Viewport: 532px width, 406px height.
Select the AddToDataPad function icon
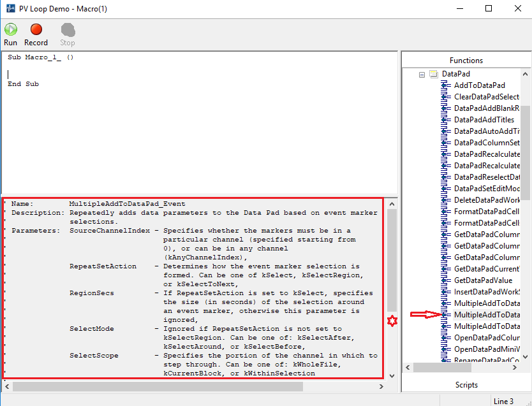click(445, 85)
